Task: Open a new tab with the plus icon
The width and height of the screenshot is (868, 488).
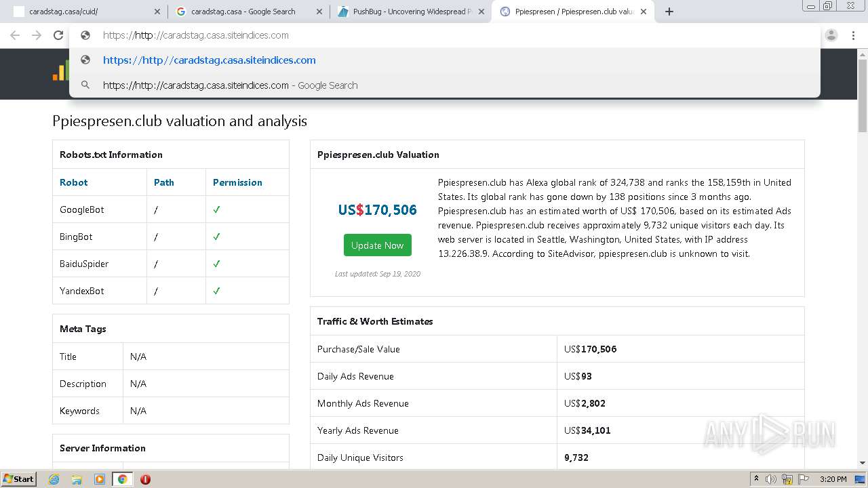Action: click(669, 12)
